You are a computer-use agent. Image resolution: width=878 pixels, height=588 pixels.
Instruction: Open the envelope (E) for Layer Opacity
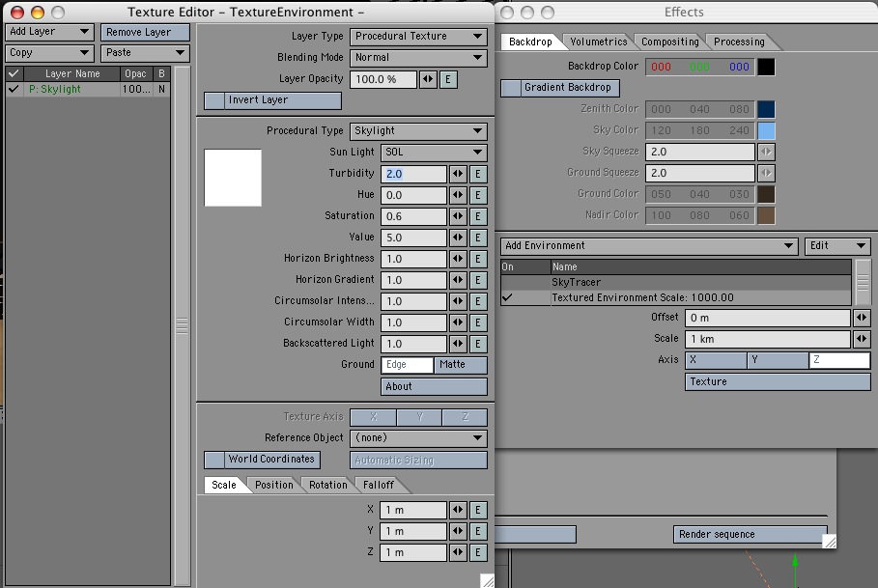point(448,79)
